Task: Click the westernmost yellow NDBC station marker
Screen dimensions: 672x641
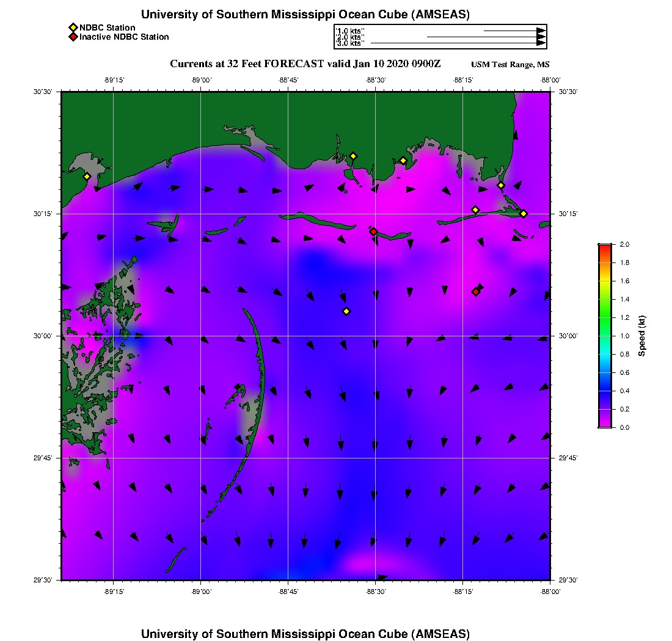Action: click(87, 176)
